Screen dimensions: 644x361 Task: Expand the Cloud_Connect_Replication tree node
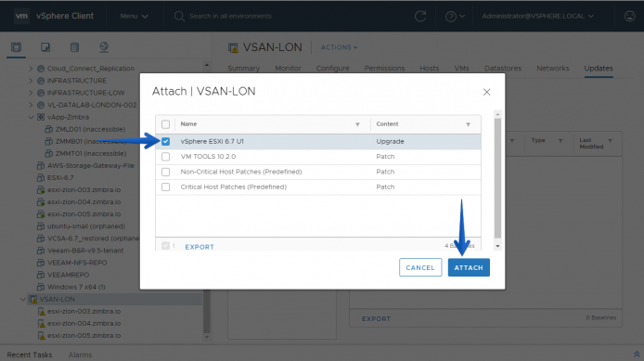pyautogui.click(x=31, y=69)
